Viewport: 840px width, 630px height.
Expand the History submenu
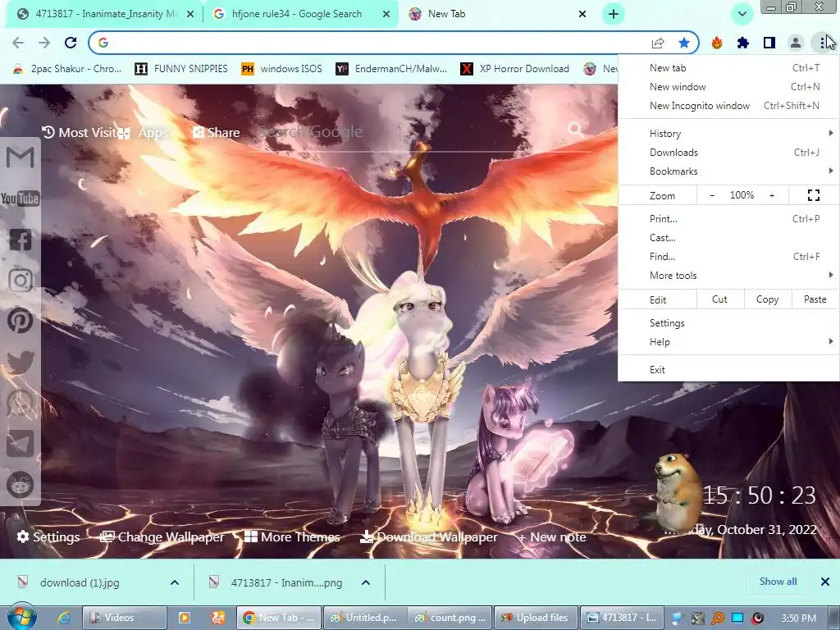click(x=728, y=134)
